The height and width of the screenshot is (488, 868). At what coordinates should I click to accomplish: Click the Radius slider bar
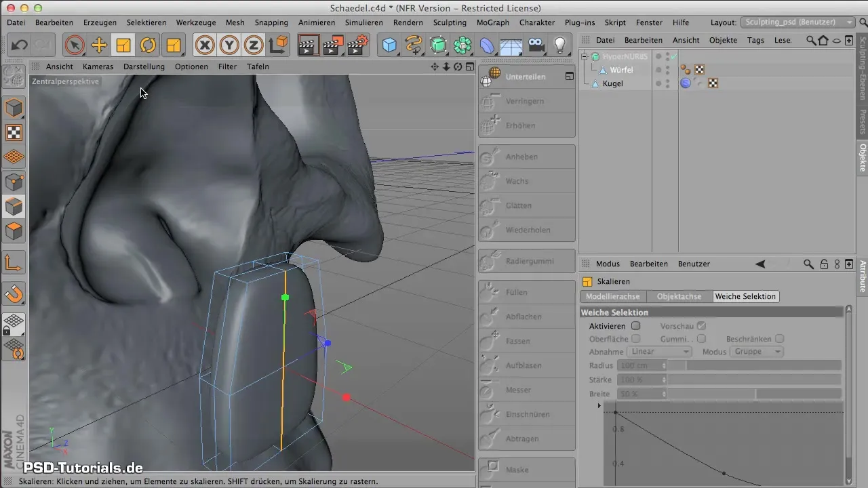click(755, 365)
